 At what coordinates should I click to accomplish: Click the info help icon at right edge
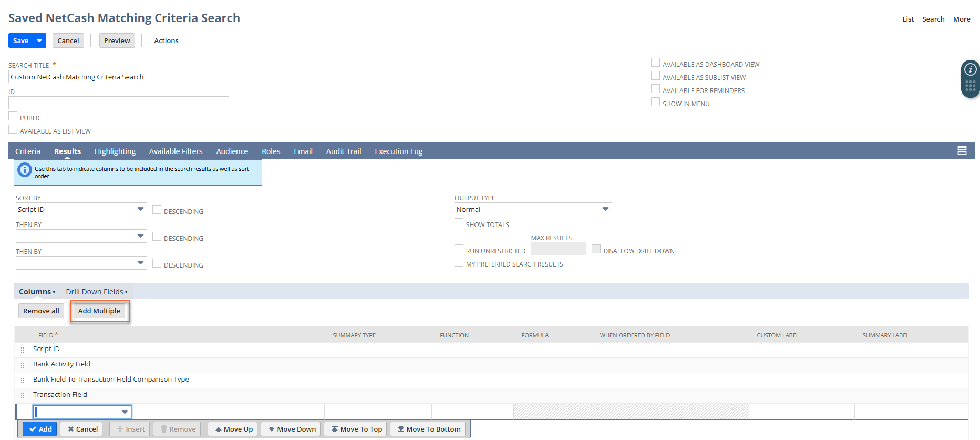coord(970,69)
